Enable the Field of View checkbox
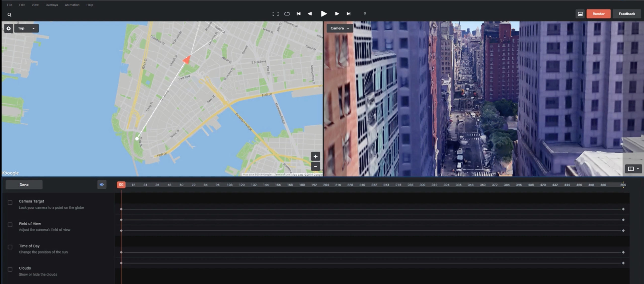 [10, 225]
